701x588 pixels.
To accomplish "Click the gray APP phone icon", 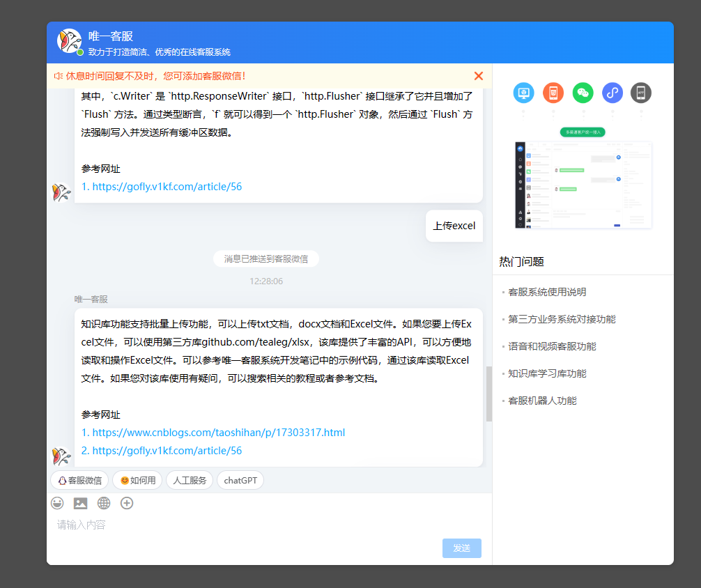I will click(641, 93).
